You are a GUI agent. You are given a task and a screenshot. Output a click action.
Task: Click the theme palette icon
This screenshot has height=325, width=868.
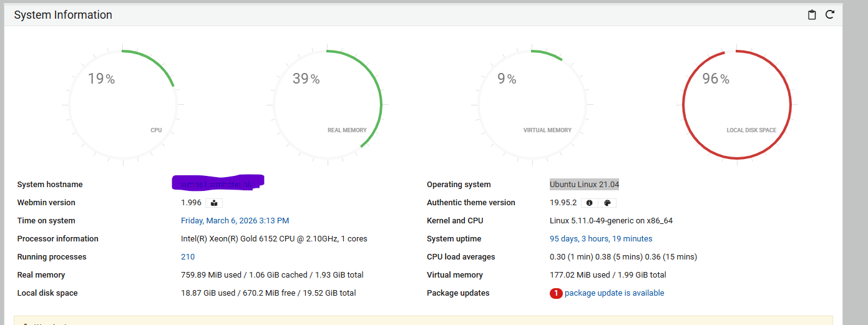607,203
